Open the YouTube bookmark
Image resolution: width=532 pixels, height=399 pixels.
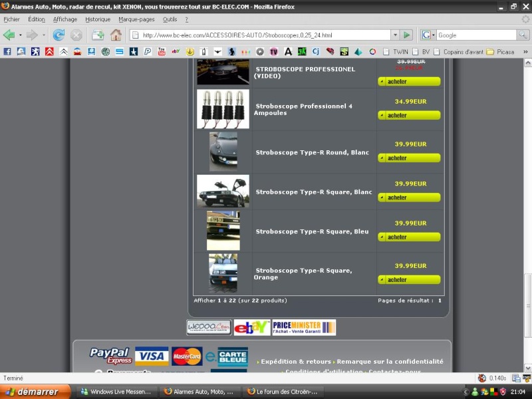[x=162, y=52]
